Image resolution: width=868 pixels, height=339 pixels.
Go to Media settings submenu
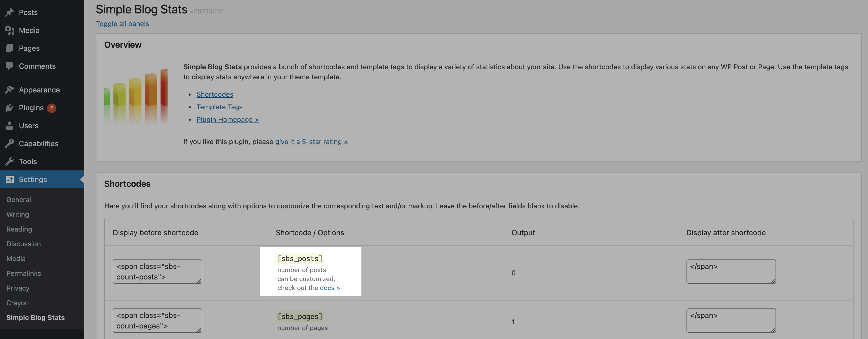tap(16, 258)
